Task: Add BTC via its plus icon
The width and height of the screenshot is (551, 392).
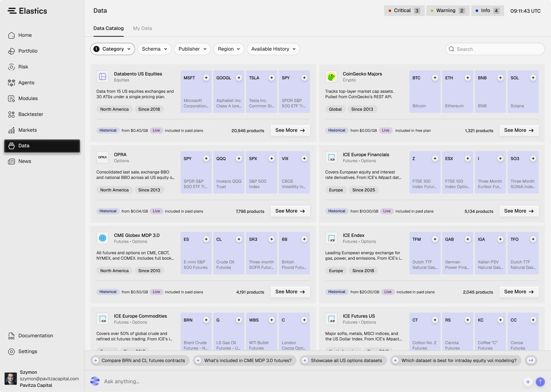Action: [x=435, y=78]
